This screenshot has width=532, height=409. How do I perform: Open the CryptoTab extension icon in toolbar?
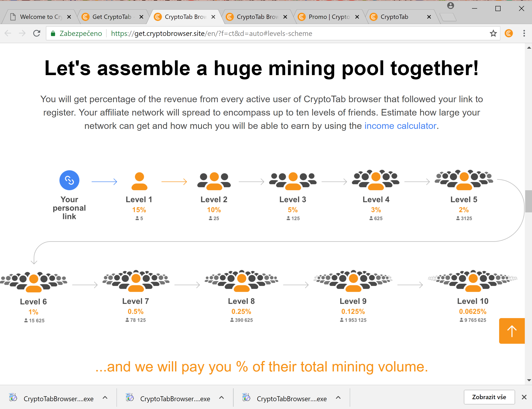pos(509,33)
